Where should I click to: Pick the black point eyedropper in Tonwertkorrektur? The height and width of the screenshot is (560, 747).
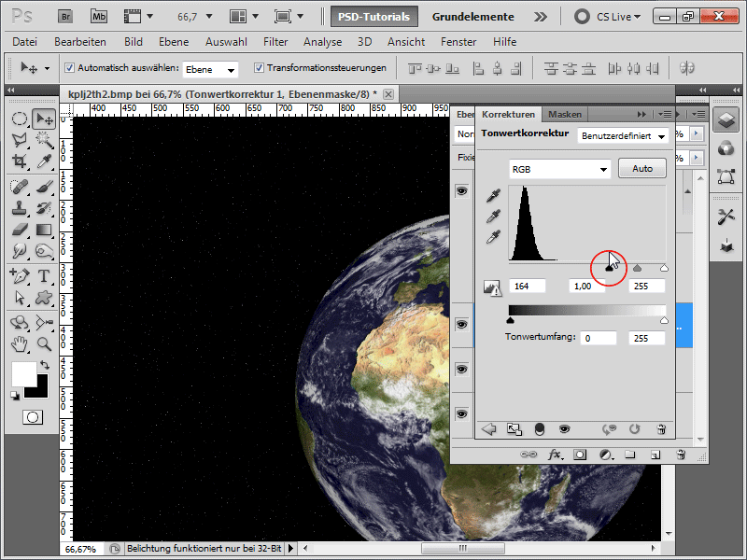(x=493, y=195)
